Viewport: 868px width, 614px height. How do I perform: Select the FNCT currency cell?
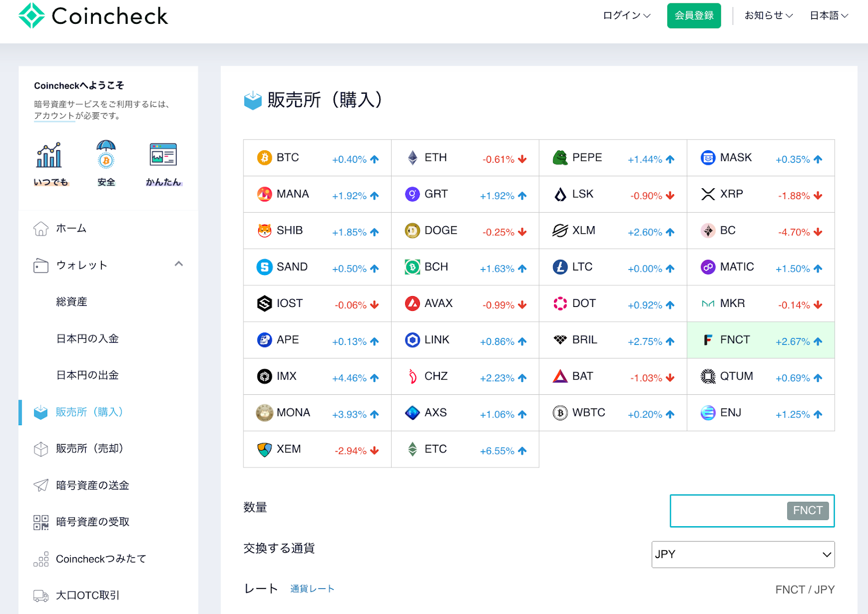pyautogui.click(x=761, y=340)
